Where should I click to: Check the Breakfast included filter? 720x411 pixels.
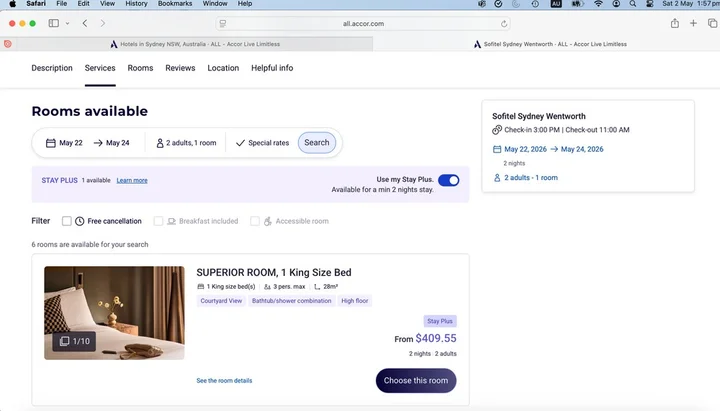point(158,221)
